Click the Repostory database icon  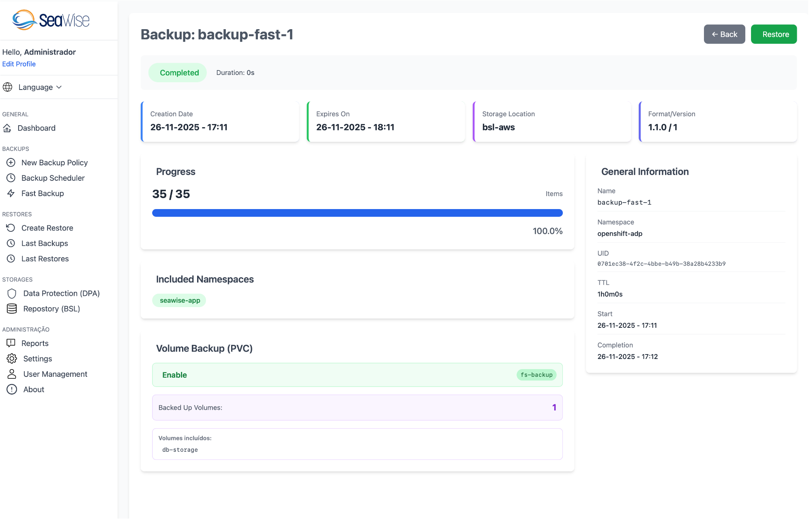[x=11, y=308]
